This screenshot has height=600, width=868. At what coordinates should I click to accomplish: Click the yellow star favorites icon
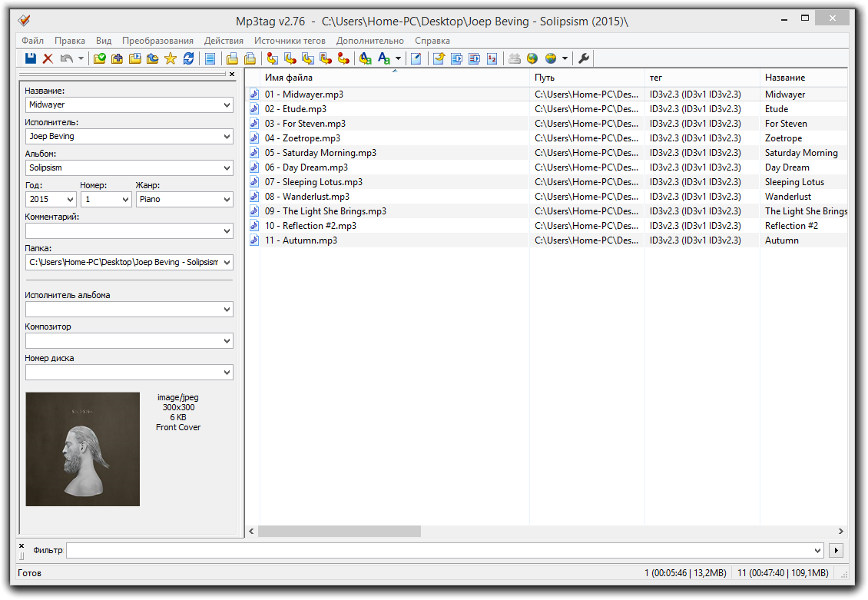[x=171, y=58]
